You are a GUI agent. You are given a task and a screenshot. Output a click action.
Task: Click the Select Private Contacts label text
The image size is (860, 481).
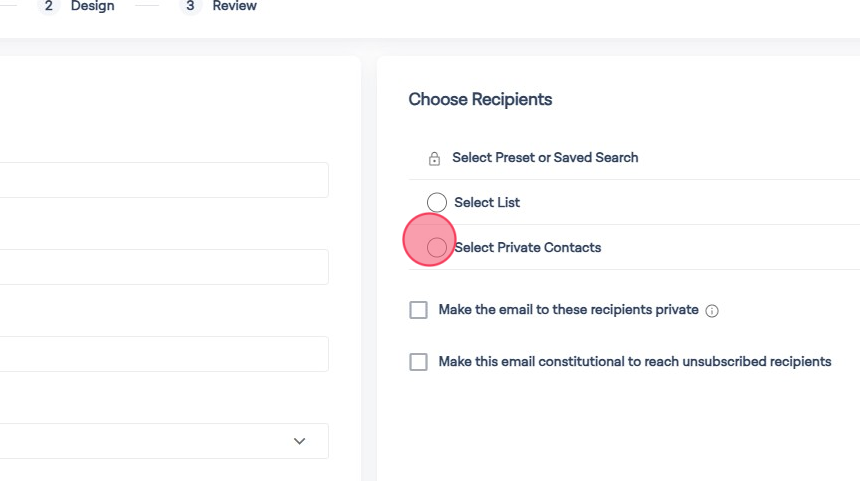[528, 247]
